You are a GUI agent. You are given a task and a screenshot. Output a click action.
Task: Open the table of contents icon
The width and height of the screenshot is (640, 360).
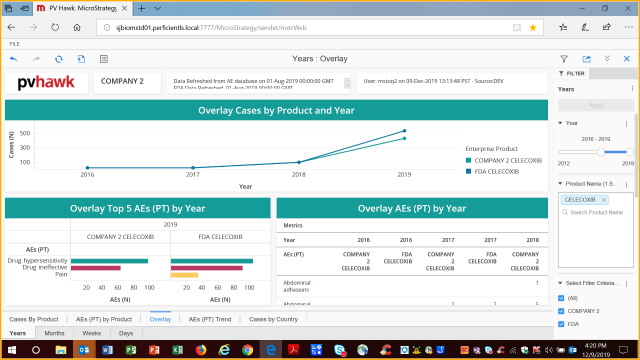pyautogui.click(x=104, y=59)
